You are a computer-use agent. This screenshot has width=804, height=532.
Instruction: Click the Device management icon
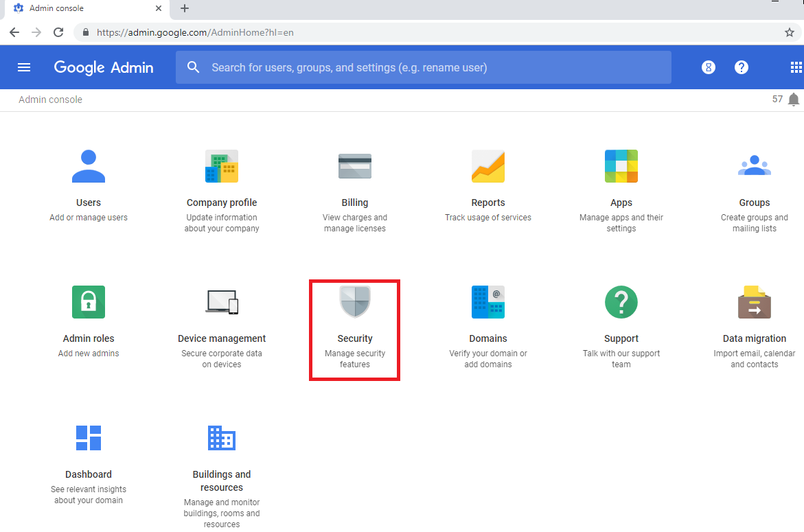pos(222,302)
